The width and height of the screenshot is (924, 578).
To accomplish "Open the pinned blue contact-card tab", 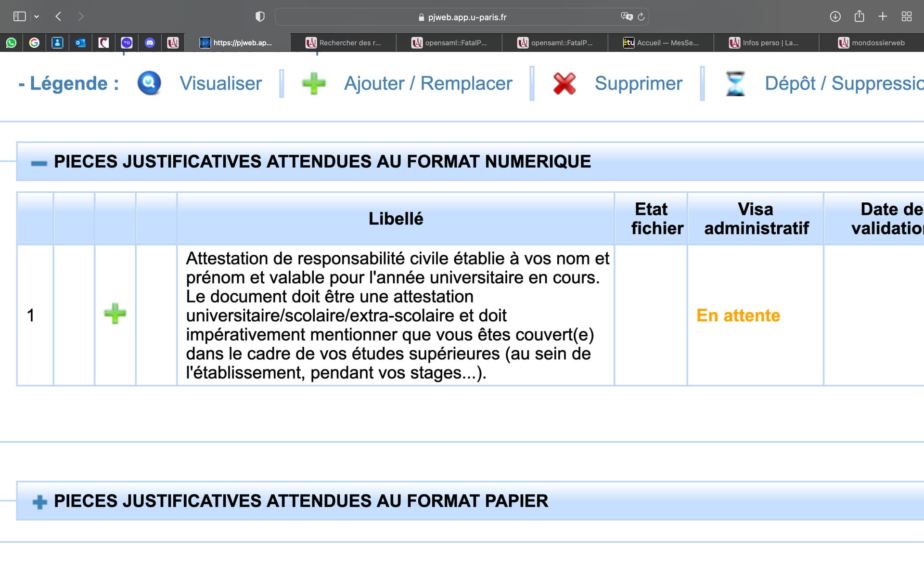I will tap(57, 43).
